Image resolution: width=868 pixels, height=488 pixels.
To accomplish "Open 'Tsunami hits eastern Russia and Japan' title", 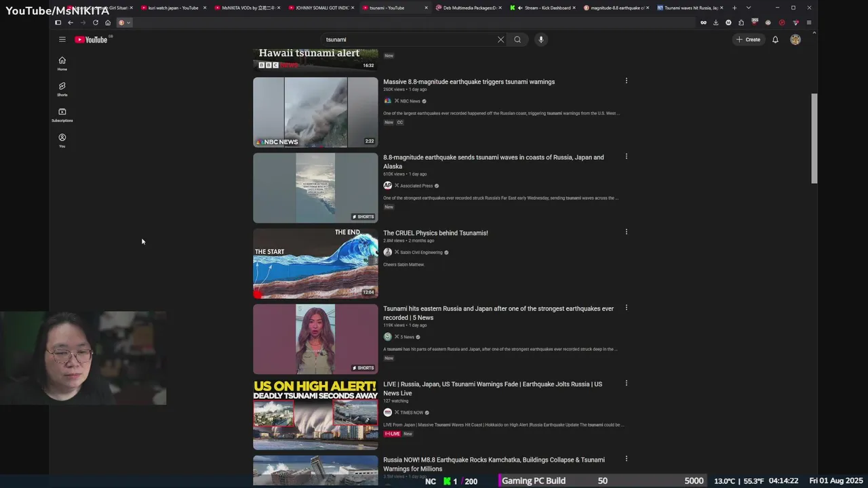I will [498, 312].
